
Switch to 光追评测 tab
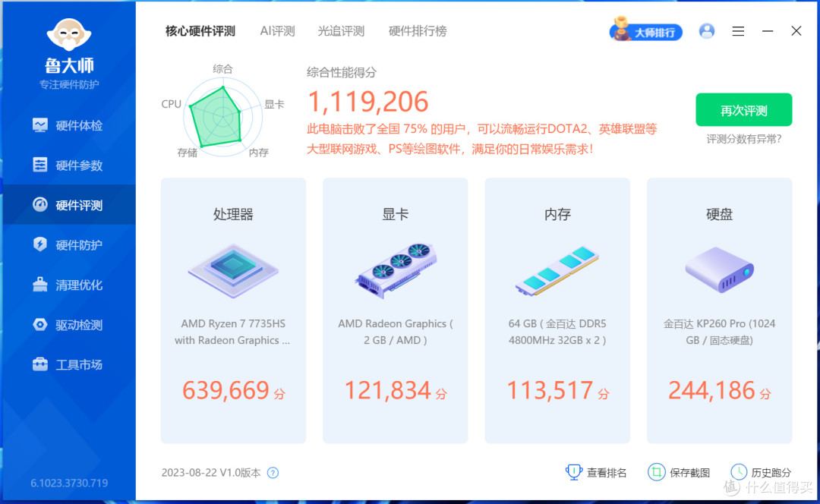[x=341, y=31]
